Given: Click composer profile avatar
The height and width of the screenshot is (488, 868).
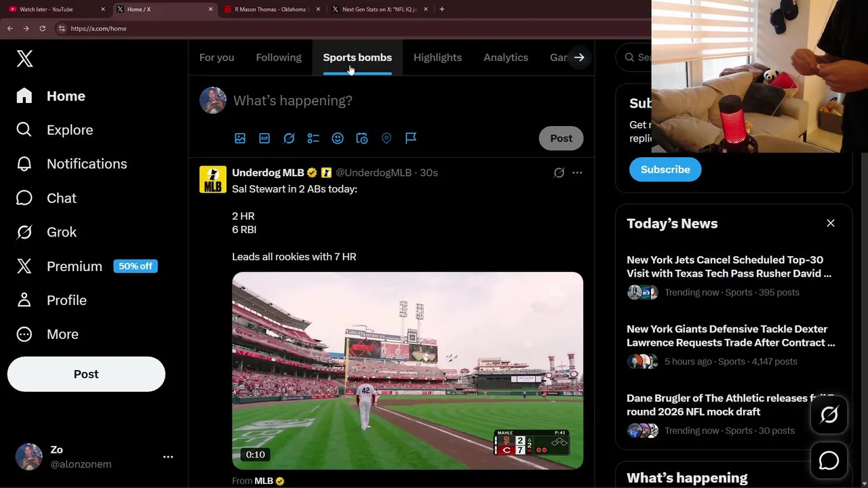Looking at the screenshot, I should coord(213,100).
